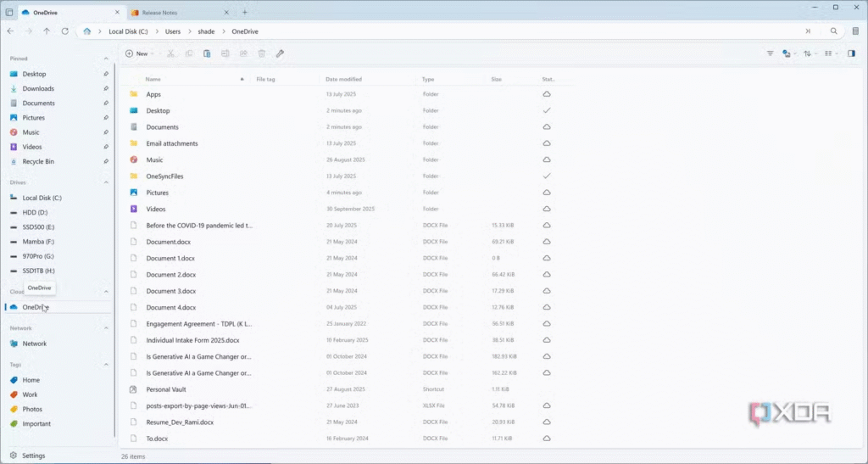Go up one folder level
The height and width of the screenshot is (464, 868).
point(47,31)
